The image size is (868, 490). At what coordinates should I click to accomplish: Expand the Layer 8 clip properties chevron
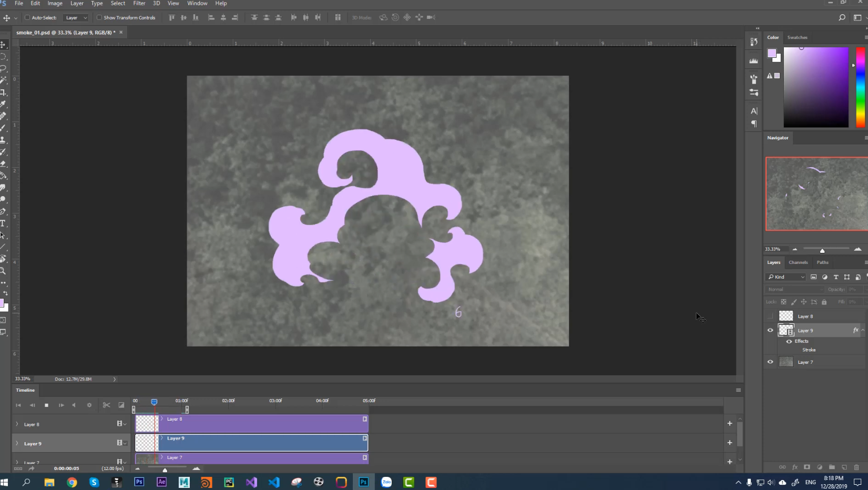162,418
